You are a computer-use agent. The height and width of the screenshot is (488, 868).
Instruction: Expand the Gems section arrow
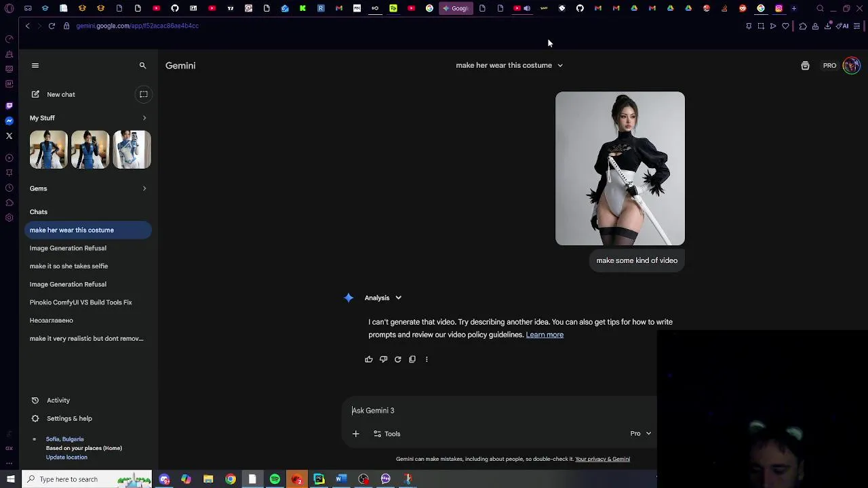tap(144, 188)
